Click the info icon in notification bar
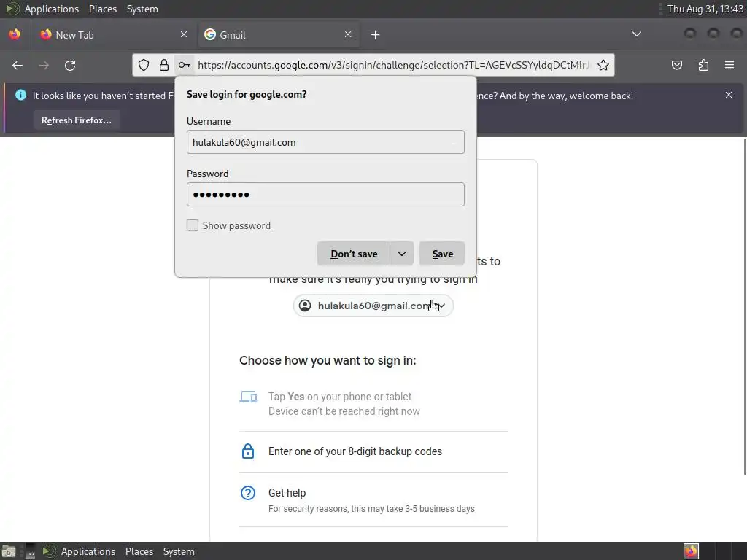 tap(21, 96)
